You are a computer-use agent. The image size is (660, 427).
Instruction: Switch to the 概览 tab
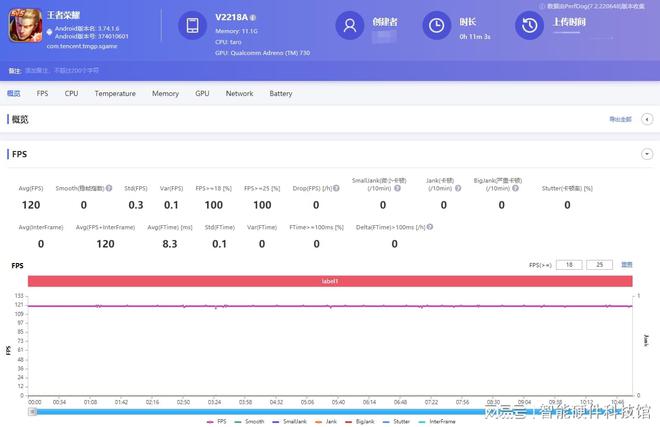coord(13,93)
